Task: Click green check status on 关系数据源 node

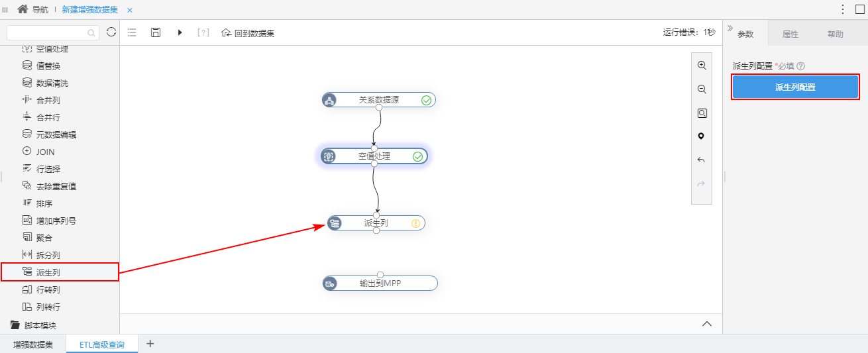Action: [x=427, y=101]
